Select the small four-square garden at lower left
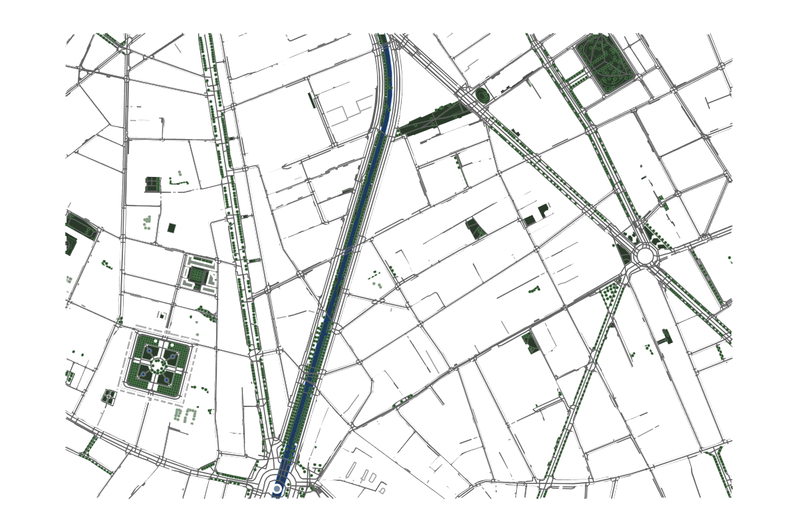 (x=108, y=397)
